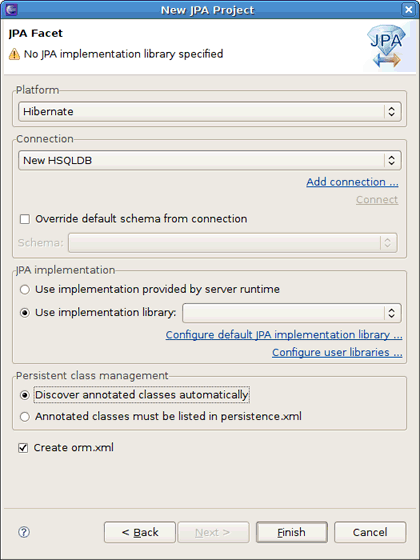Open Configure user libraries link
Image resolution: width=420 pixels, height=560 pixels.
(337, 352)
